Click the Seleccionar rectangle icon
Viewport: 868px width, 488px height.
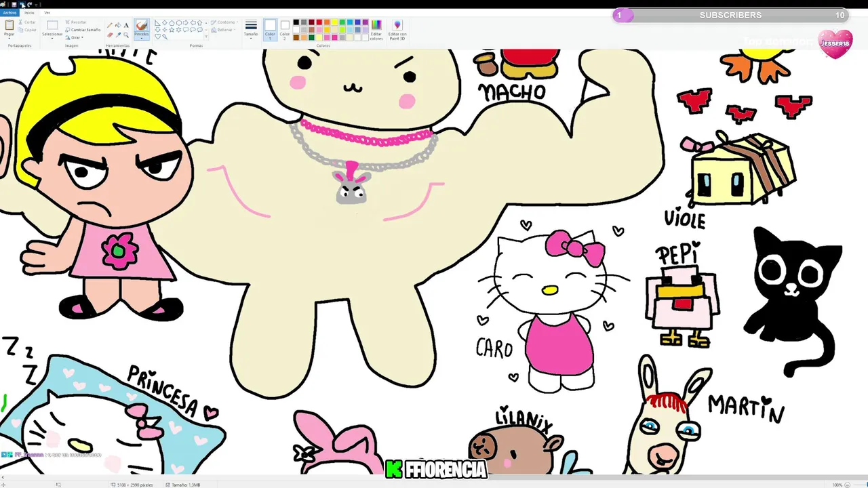(x=52, y=25)
